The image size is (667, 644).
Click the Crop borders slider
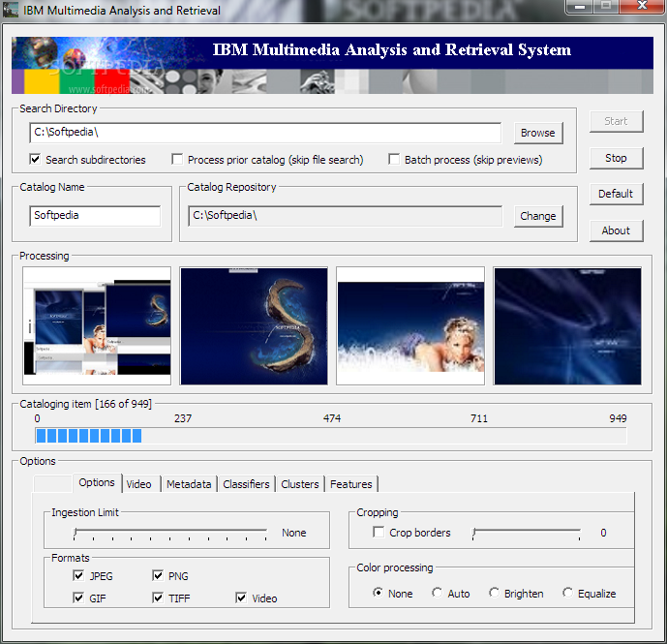click(x=527, y=533)
